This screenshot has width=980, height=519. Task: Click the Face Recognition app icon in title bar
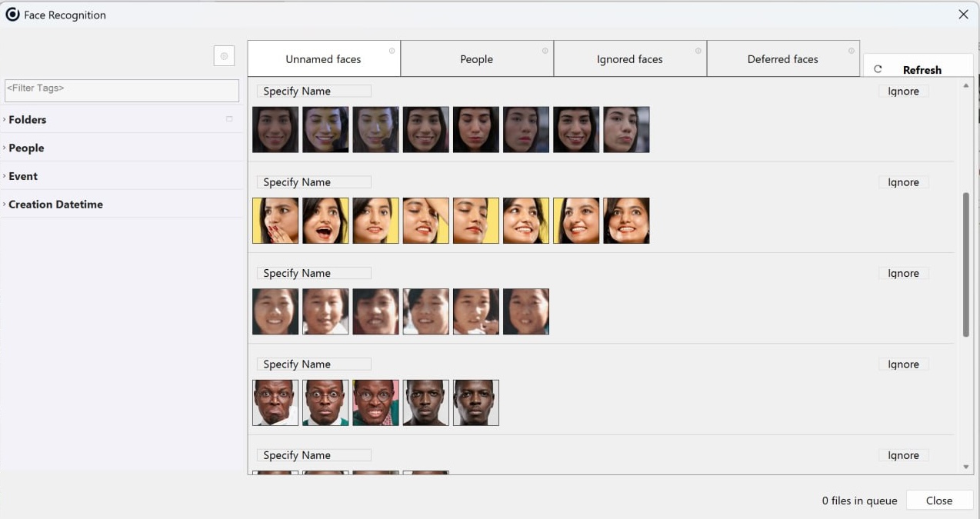click(x=12, y=15)
